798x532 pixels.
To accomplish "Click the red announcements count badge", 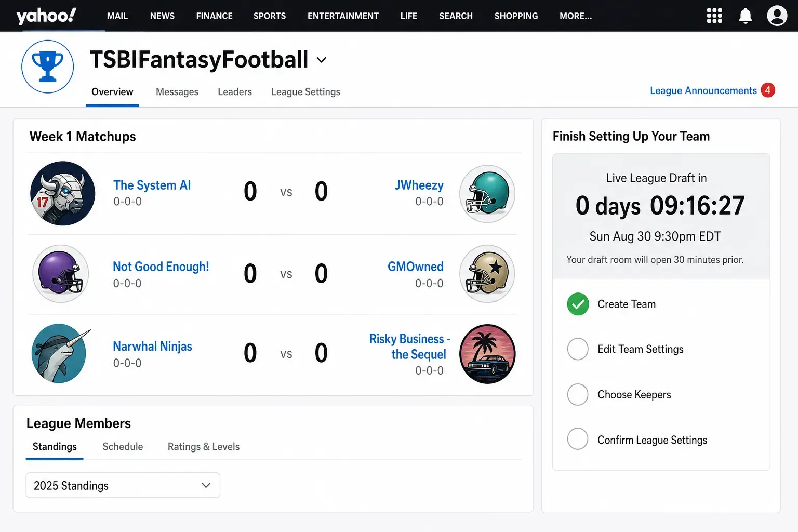I will tap(768, 90).
